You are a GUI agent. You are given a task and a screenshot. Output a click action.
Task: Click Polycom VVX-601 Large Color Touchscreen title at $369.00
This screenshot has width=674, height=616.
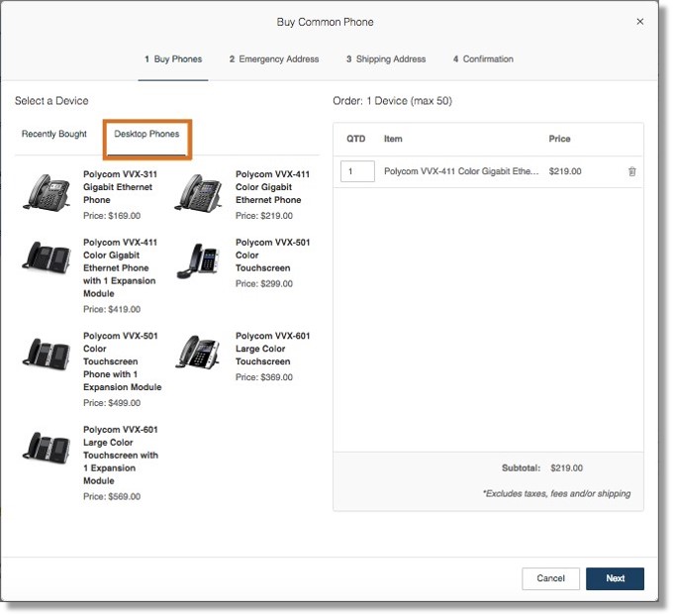pos(272,349)
